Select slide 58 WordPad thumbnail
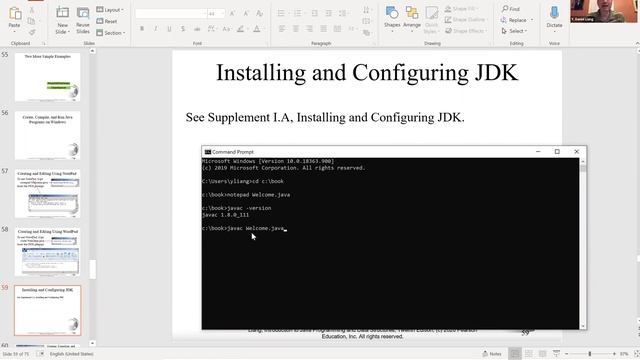The image size is (640, 360). (47, 251)
